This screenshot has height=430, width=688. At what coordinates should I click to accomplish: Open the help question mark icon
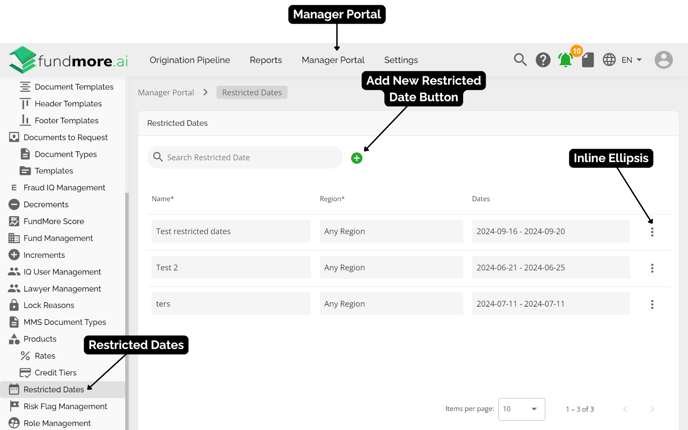[x=543, y=60]
